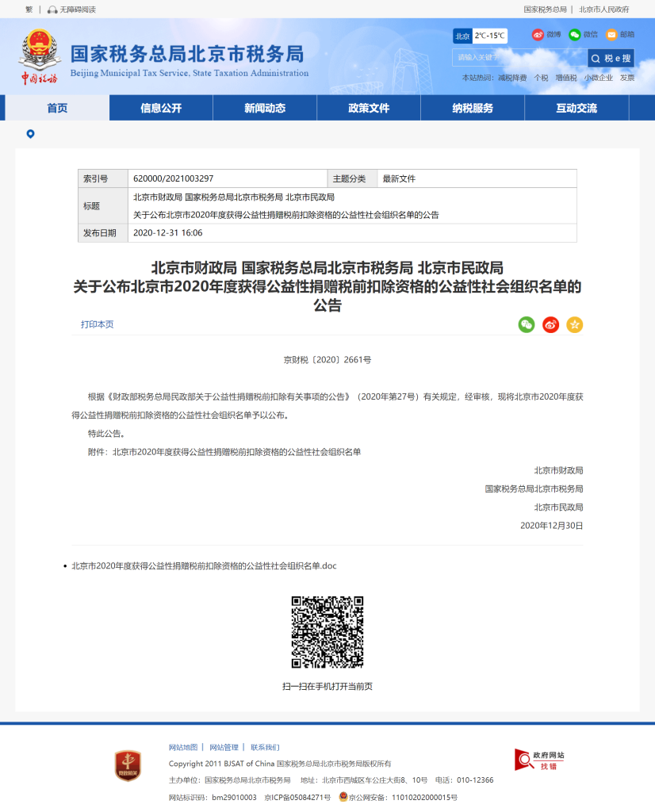Viewport: 655px width, 812px height.
Task: Click the police shield icon beside 京公网安备
Action: pos(343,796)
